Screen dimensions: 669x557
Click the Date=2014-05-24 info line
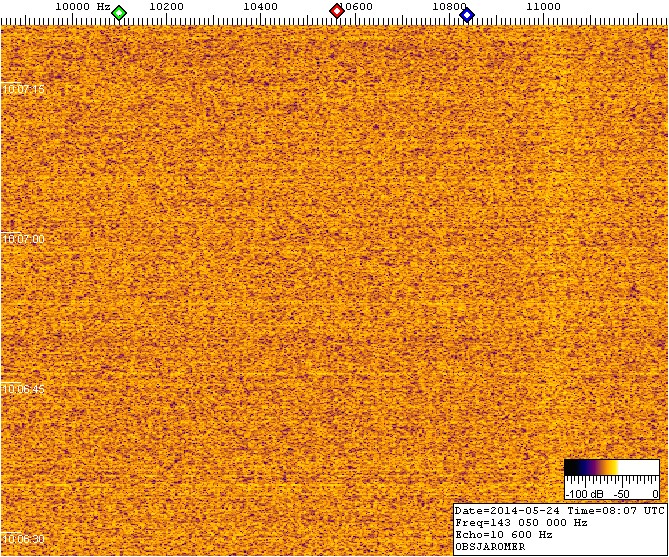tap(558, 510)
